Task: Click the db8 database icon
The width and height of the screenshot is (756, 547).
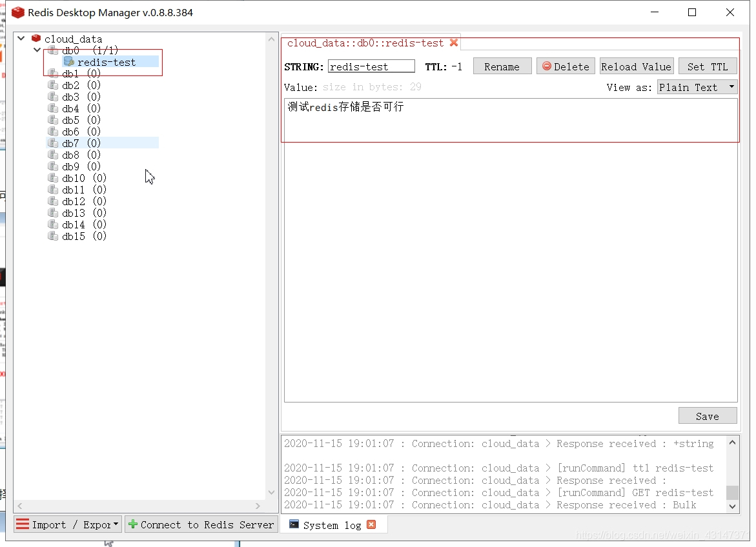Action: [53, 155]
